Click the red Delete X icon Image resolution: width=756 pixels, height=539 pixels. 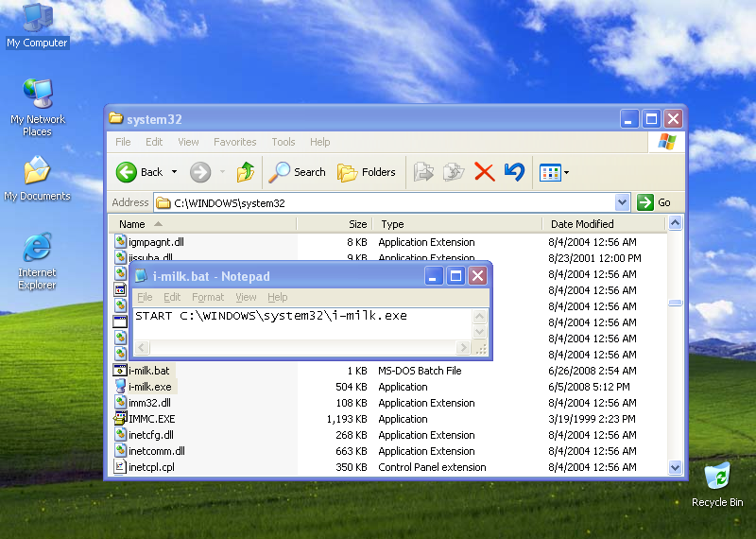tap(484, 172)
